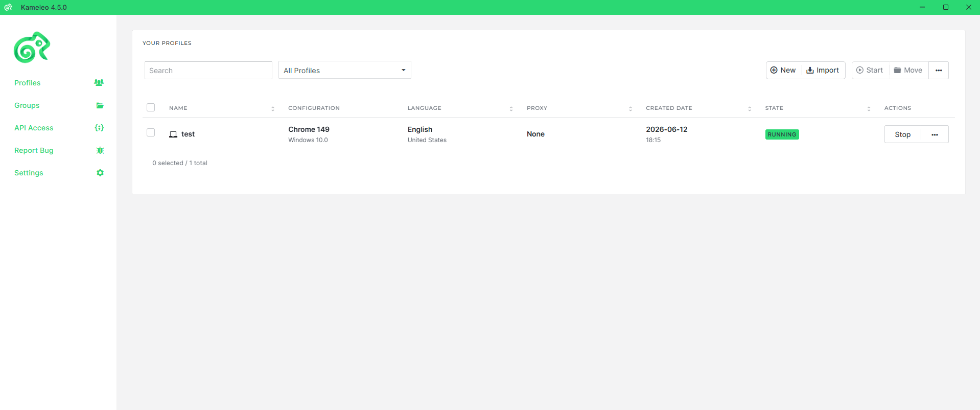Click the 0 selected / 1 total text
The width and height of the screenshot is (980, 410).
point(180,163)
